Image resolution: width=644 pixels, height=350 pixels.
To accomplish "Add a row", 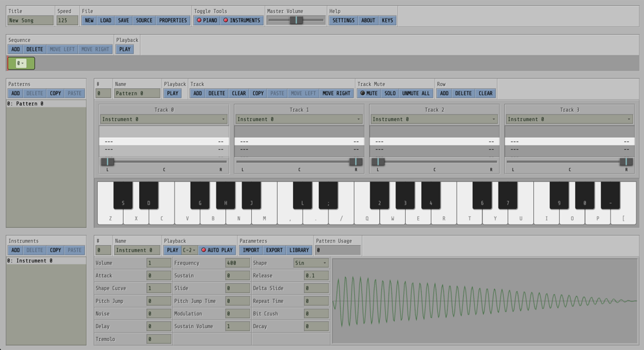I will (x=444, y=93).
